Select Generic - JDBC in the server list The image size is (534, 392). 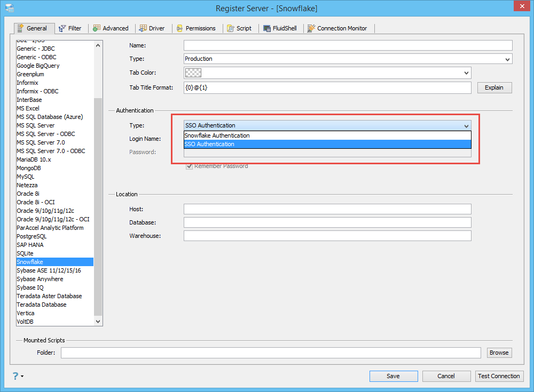click(55, 49)
